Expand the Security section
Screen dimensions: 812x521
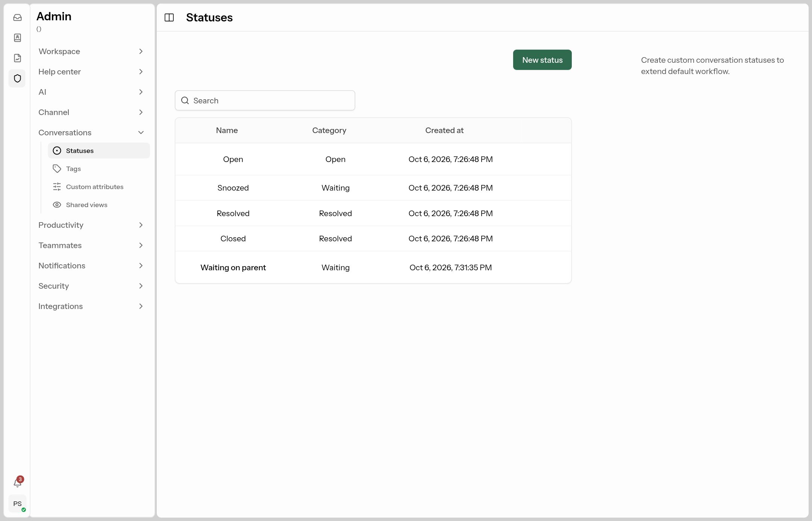coord(91,286)
